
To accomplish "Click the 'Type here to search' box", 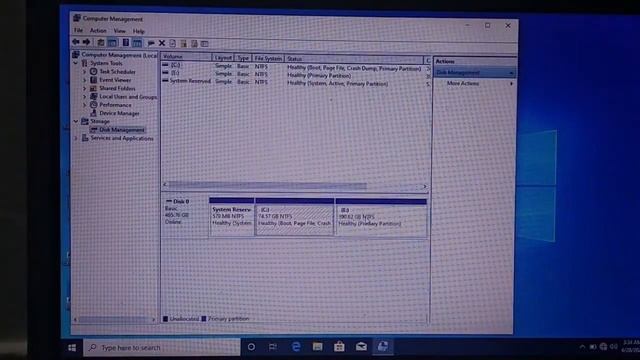I will [x=162, y=347].
